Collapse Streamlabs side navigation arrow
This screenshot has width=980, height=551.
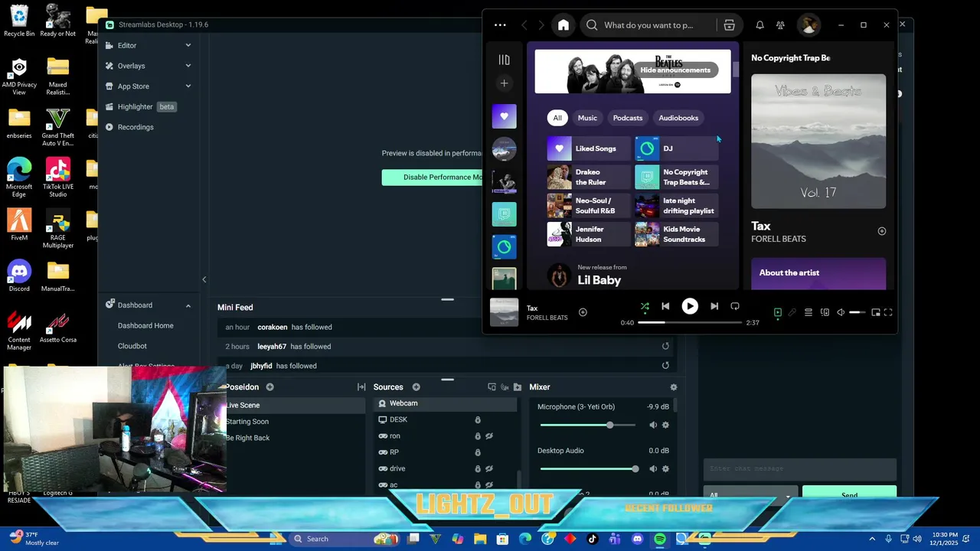tap(204, 279)
